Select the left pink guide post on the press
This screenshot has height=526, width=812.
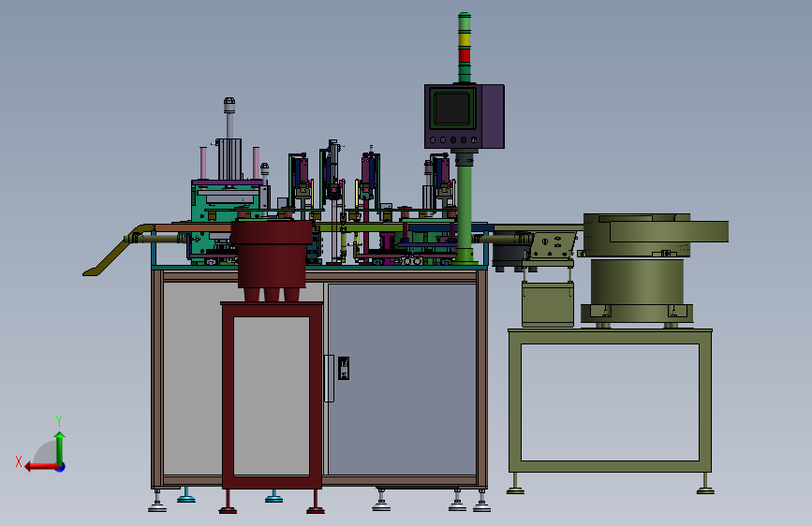click(x=203, y=163)
